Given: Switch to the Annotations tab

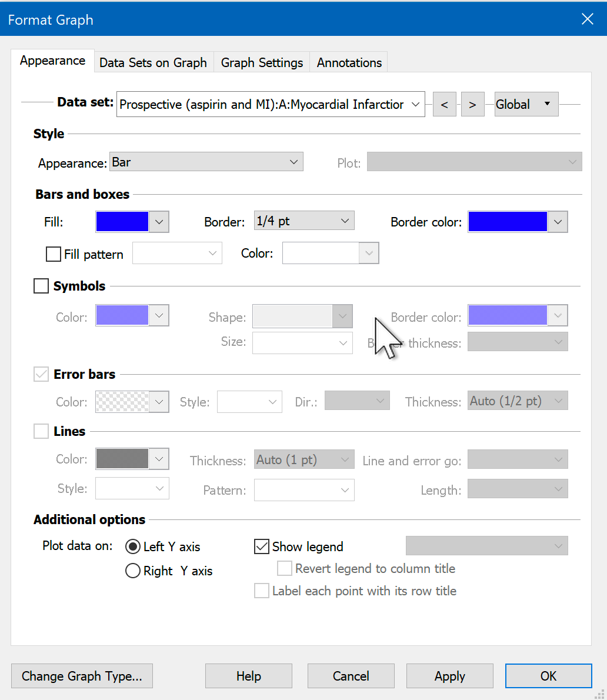Looking at the screenshot, I should (x=349, y=63).
